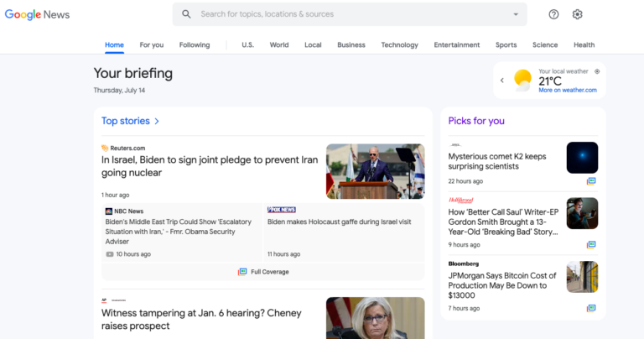Open Better Call Saul Writer-EP article
This screenshot has width=644, height=339.
[503, 222]
